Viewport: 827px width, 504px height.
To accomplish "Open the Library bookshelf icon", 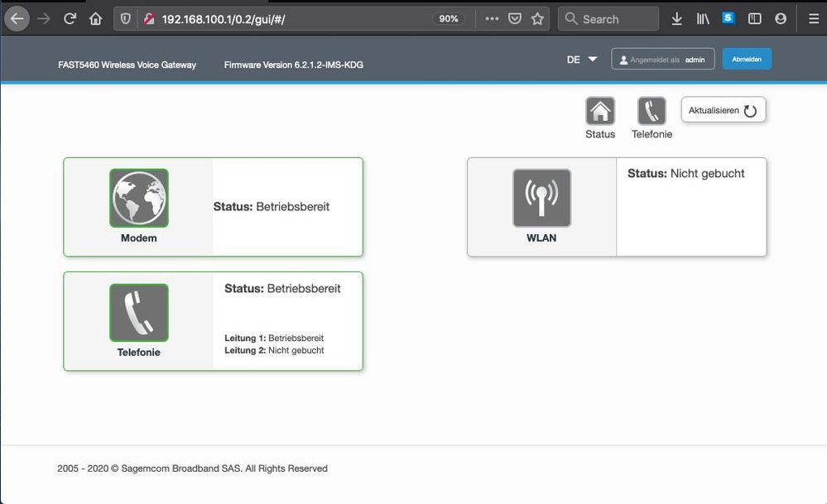I will pyautogui.click(x=703, y=19).
